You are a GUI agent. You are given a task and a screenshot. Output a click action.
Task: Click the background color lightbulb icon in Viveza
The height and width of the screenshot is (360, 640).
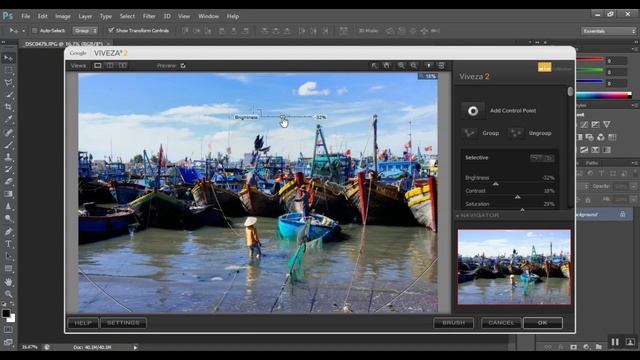(429, 65)
